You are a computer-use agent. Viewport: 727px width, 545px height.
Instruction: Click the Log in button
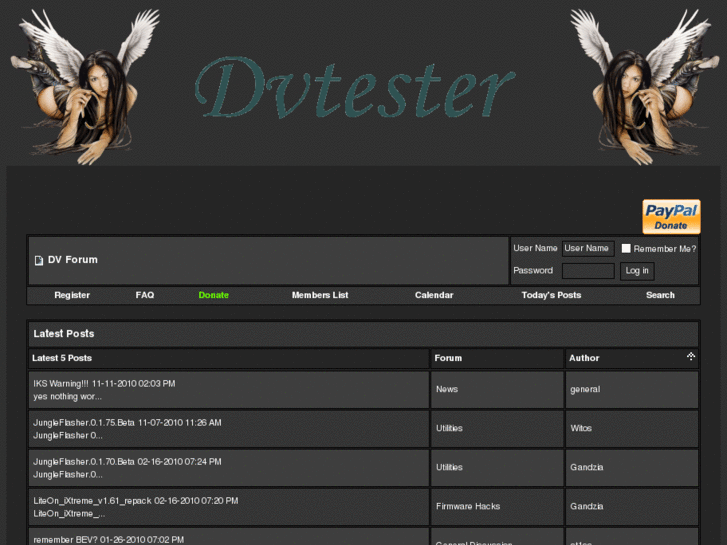637,271
